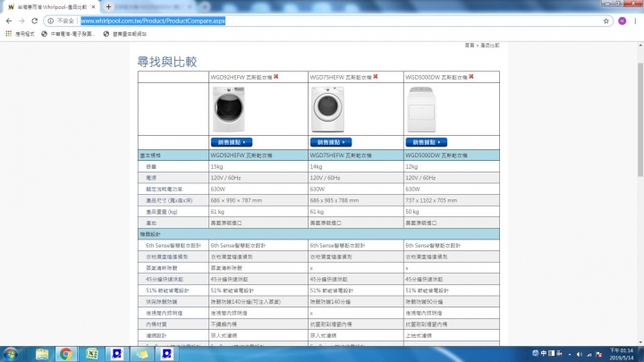The width and height of the screenshot is (644, 362).
Task: Open the Chrome profile avatar
Action: pos(622,21)
